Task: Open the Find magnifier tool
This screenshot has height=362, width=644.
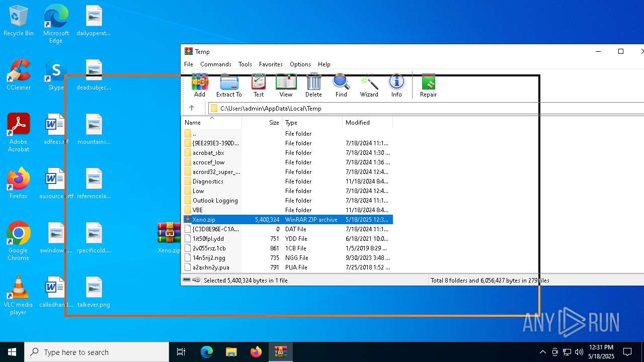Action: pyautogui.click(x=341, y=85)
